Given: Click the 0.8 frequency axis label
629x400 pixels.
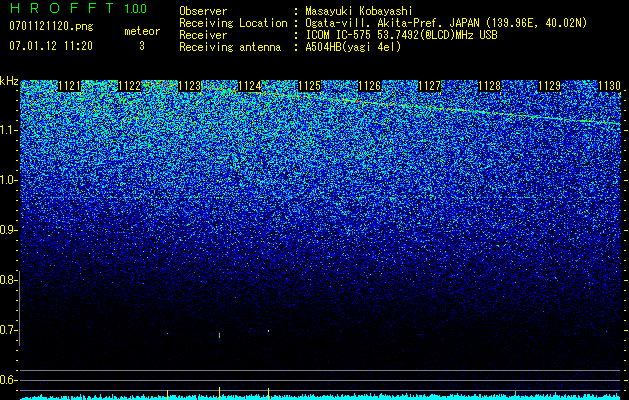Looking at the screenshot, I should tap(8, 280).
